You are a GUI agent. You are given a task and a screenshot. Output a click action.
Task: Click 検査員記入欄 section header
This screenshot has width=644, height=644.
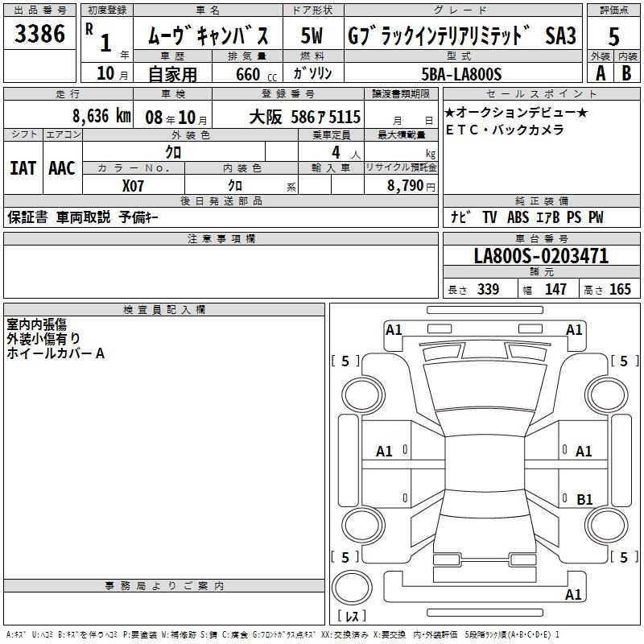(x=164, y=310)
